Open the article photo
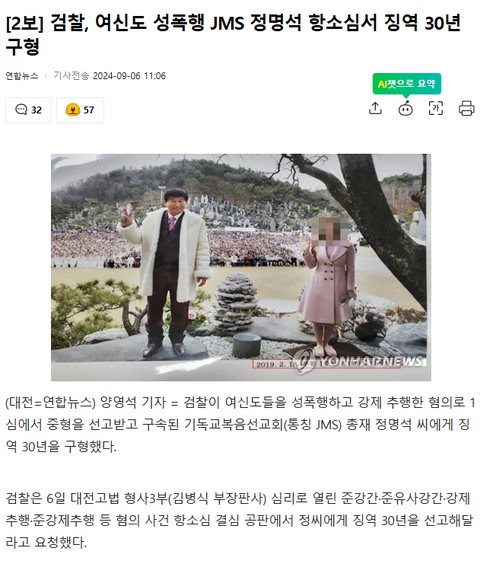Viewport: 480px width, 567px height. pyautogui.click(x=241, y=267)
